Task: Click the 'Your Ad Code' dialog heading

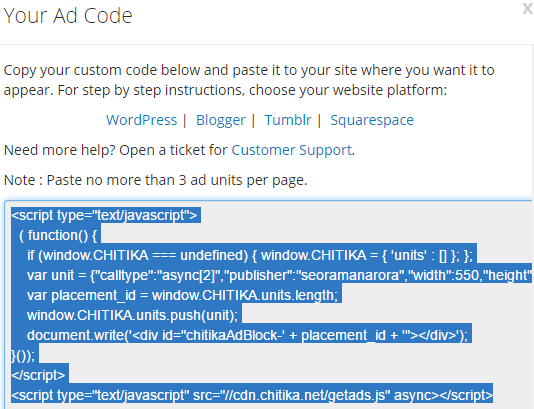Action: click(68, 16)
